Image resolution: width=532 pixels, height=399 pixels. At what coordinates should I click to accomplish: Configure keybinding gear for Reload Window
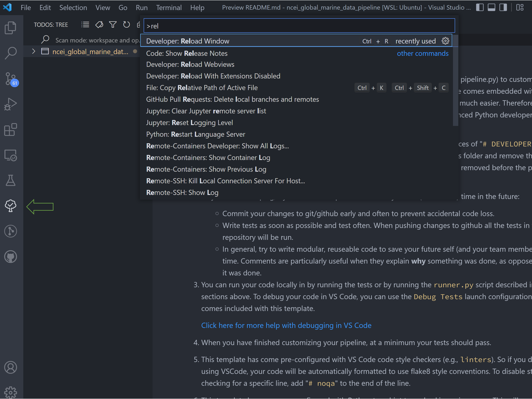[445, 41]
